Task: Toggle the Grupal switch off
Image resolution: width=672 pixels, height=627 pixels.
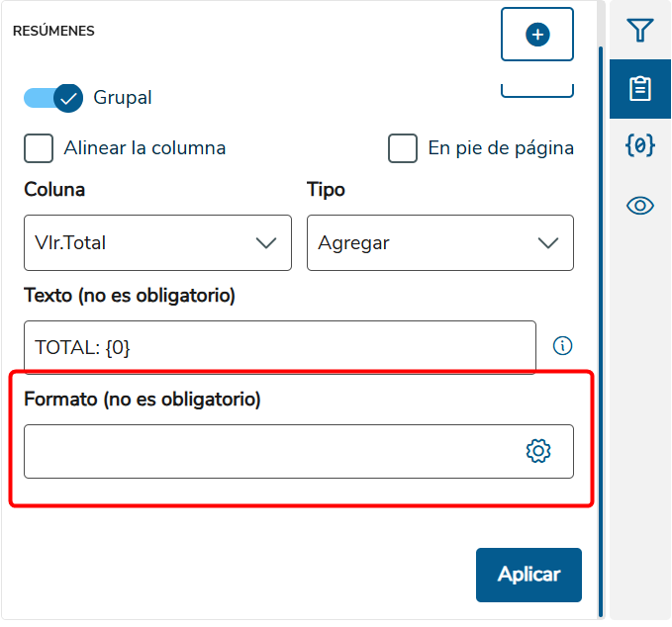Action: coord(53,98)
